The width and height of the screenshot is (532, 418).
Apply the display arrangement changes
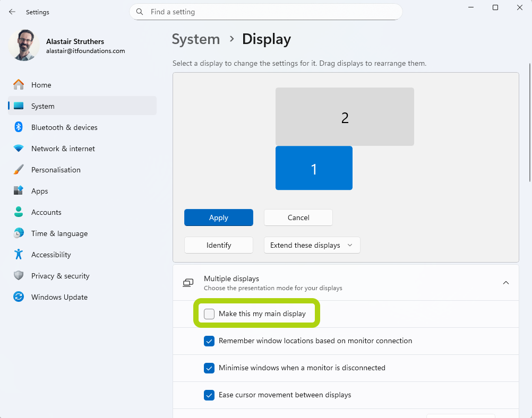click(219, 217)
